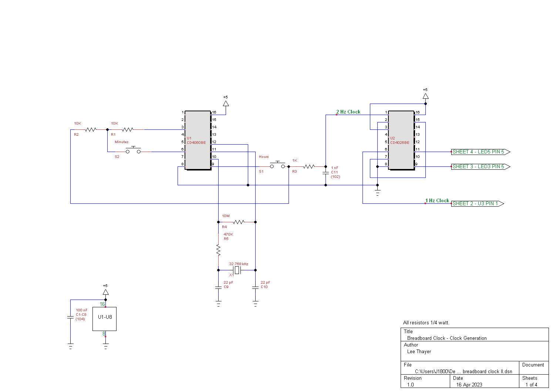Select the R5 470K vertical resistor
The image size is (553, 392).
click(218, 250)
